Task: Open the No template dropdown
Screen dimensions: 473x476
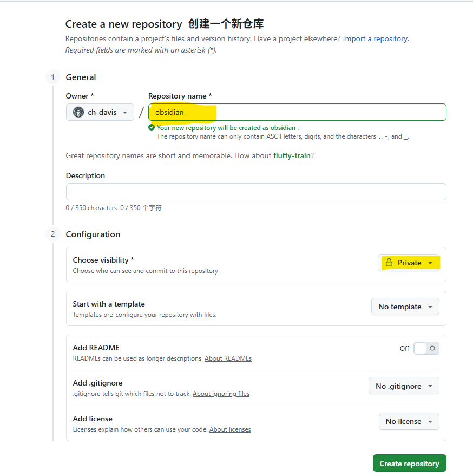Action: pos(405,307)
